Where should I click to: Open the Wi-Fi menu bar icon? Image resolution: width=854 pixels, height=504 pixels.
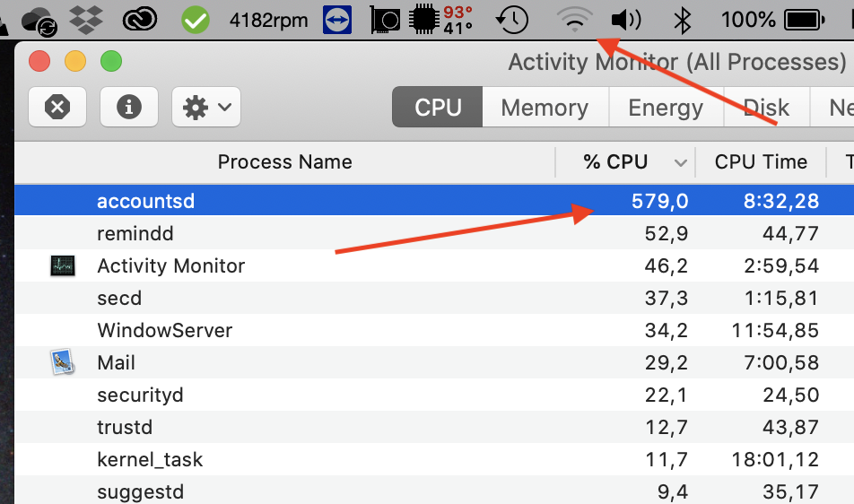coord(575,19)
